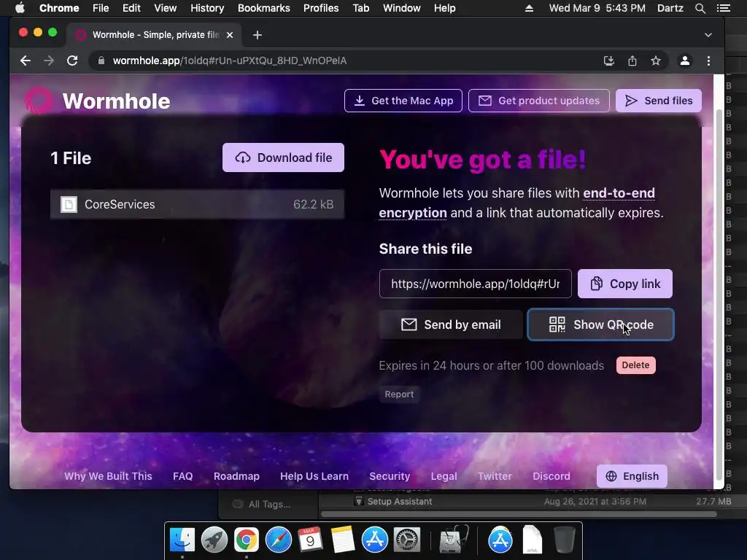Open the File menu
Screen dimensions: 747x560
point(101,8)
